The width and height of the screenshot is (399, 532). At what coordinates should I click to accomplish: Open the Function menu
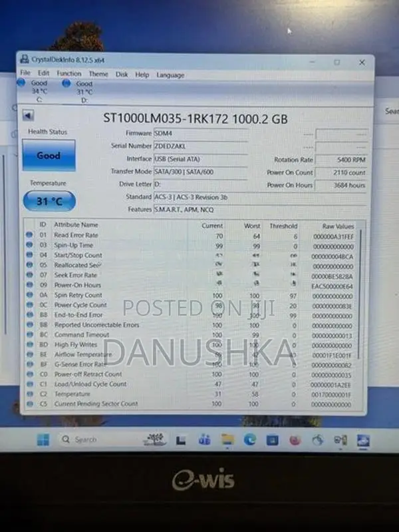[x=68, y=73]
